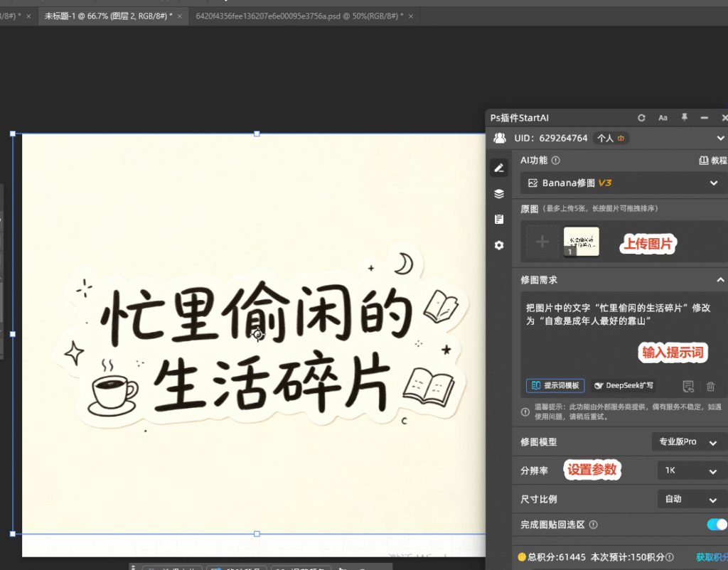Click the refresh icon in StartAI panel
728x570 pixels.
click(641, 118)
